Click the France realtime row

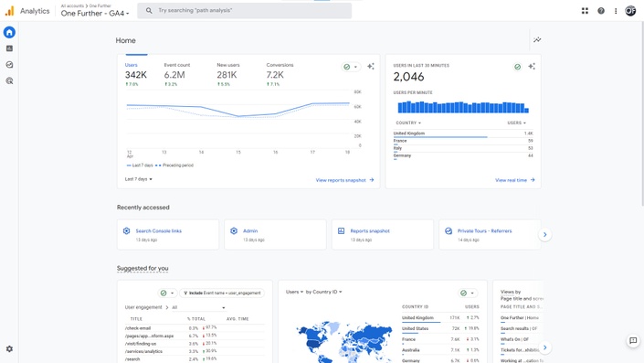pos(463,141)
